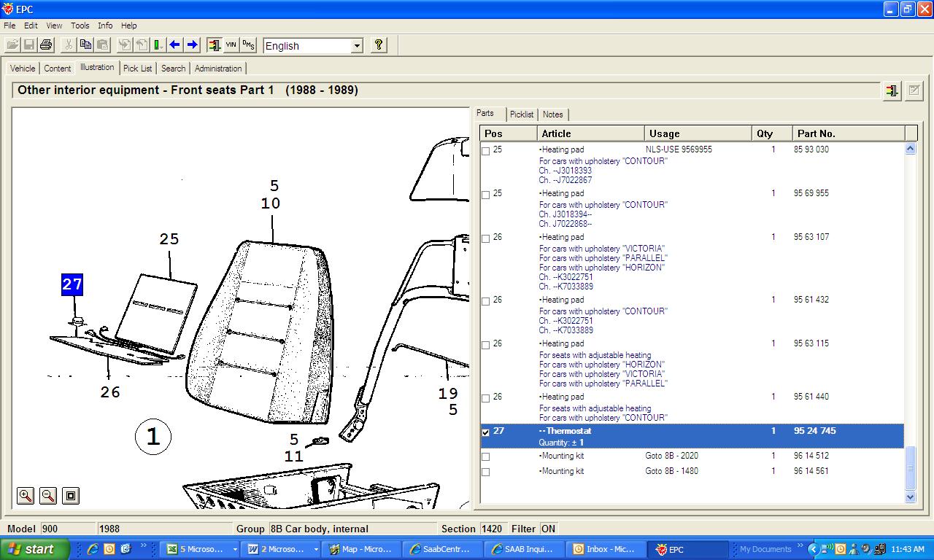934x560 pixels.
Task: Zoom in on the illustration
Action: click(x=26, y=496)
